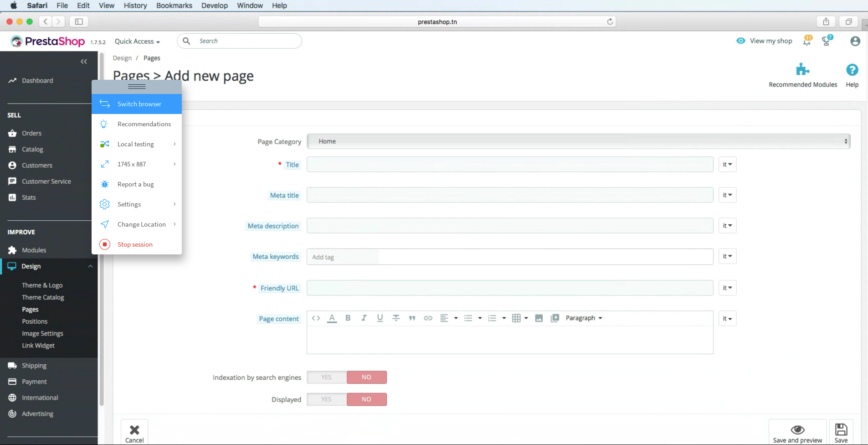This screenshot has height=445, width=868.
Task: Toggle Safari sidebar icon
Action: 79,21
